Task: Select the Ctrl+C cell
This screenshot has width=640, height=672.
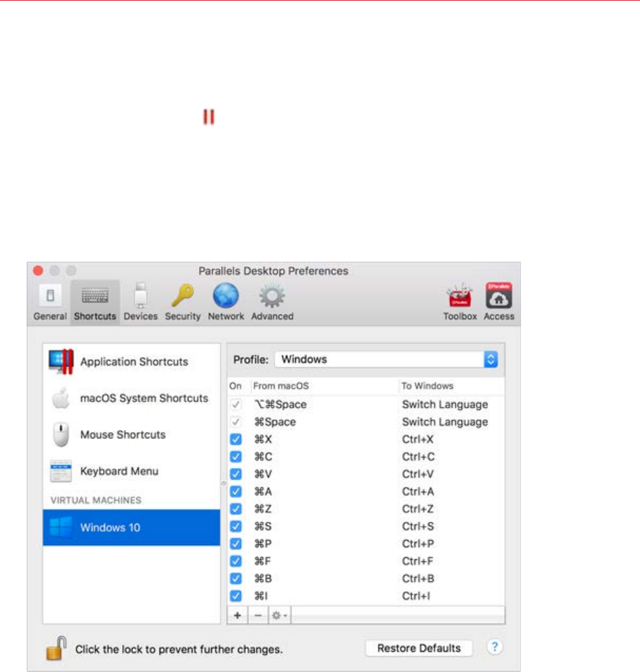Action: (x=418, y=457)
